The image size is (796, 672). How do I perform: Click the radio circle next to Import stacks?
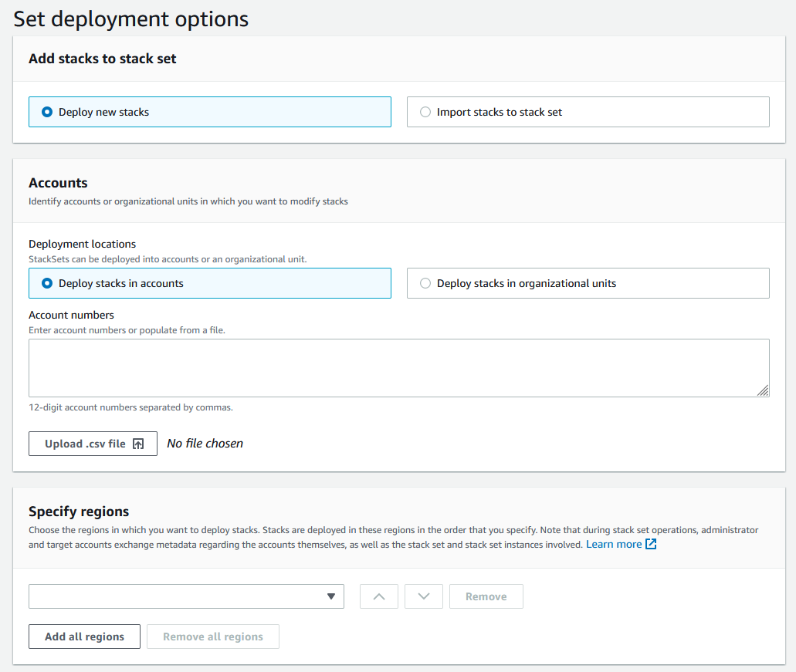(x=425, y=111)
